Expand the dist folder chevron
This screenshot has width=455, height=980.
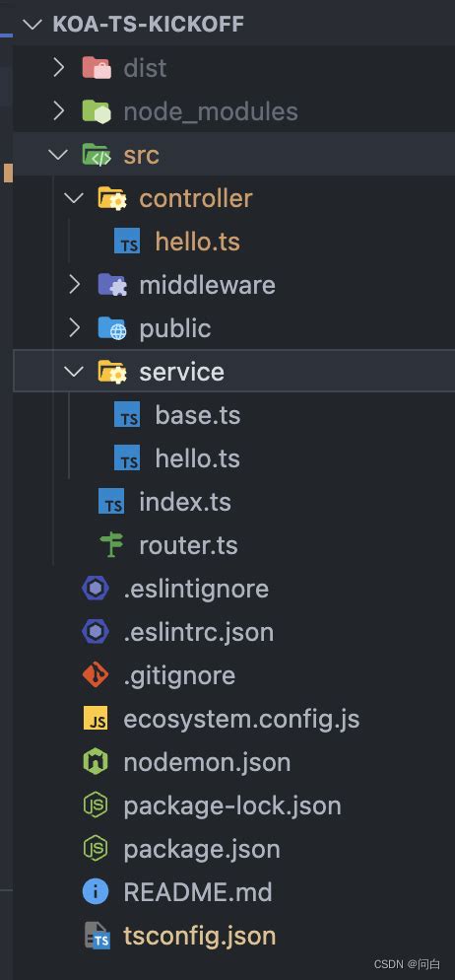click(59, 67)
